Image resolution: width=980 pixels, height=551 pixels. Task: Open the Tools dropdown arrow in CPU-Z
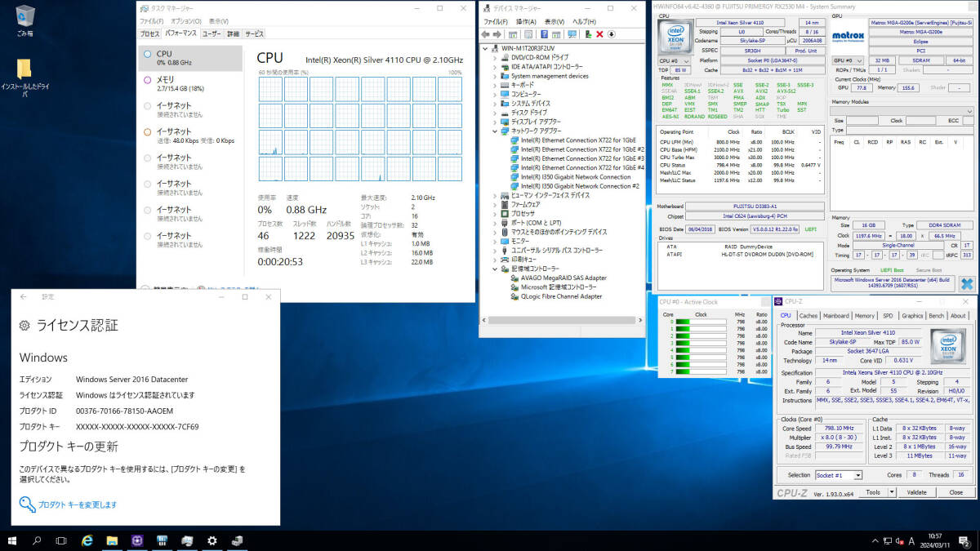[x=892, y=492]
